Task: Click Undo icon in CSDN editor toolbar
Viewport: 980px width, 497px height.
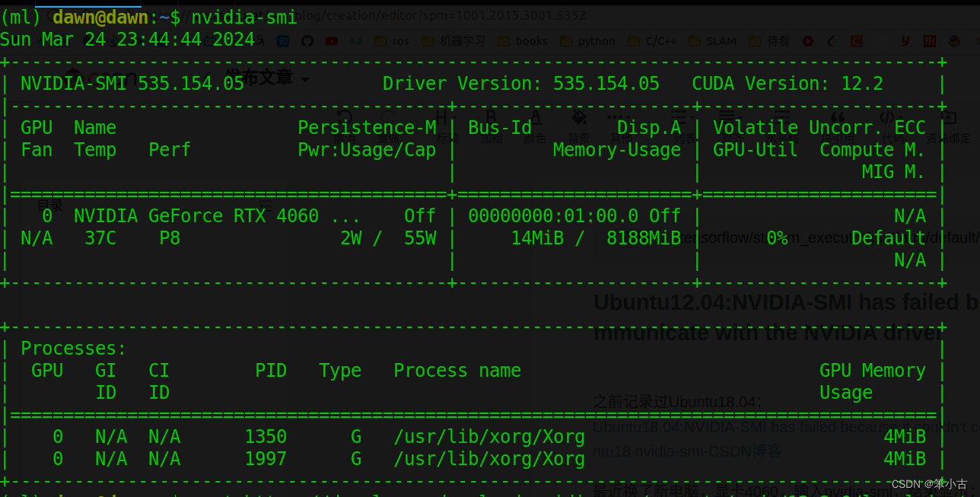Action: 345,118
